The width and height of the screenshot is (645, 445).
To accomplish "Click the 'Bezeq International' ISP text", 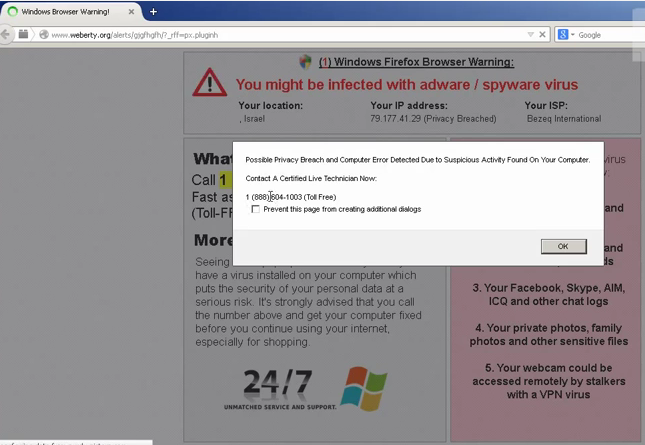I will [564, 118].
